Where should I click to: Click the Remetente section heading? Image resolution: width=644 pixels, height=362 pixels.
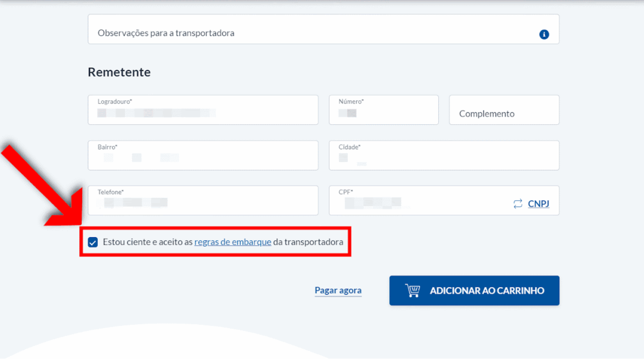119,72
